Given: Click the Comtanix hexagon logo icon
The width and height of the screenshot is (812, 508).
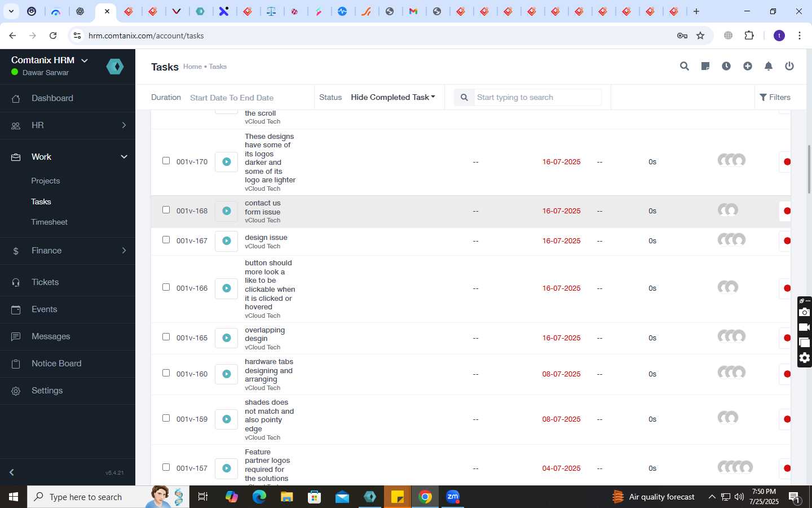Looking at the screenshot, I should (x=115, y=67).
